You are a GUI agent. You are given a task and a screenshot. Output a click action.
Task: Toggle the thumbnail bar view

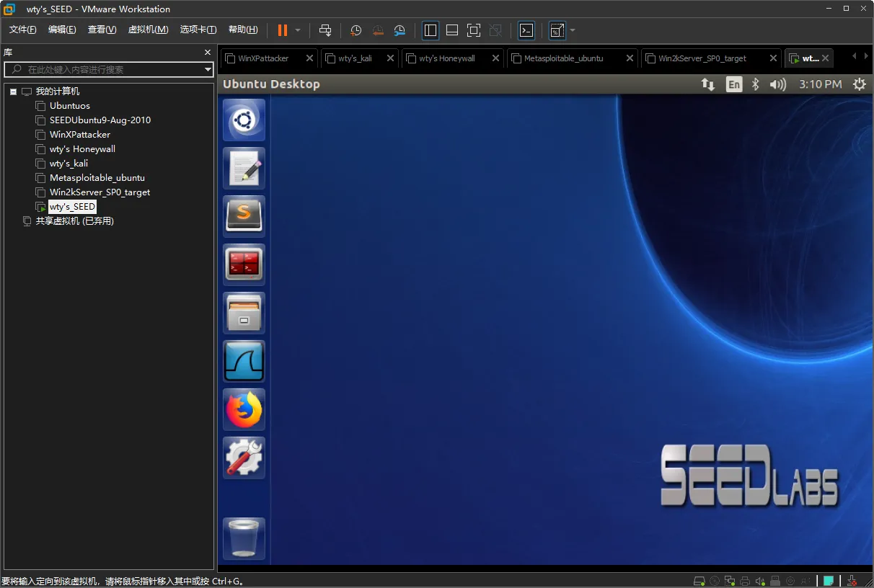(x=452, y=30)
